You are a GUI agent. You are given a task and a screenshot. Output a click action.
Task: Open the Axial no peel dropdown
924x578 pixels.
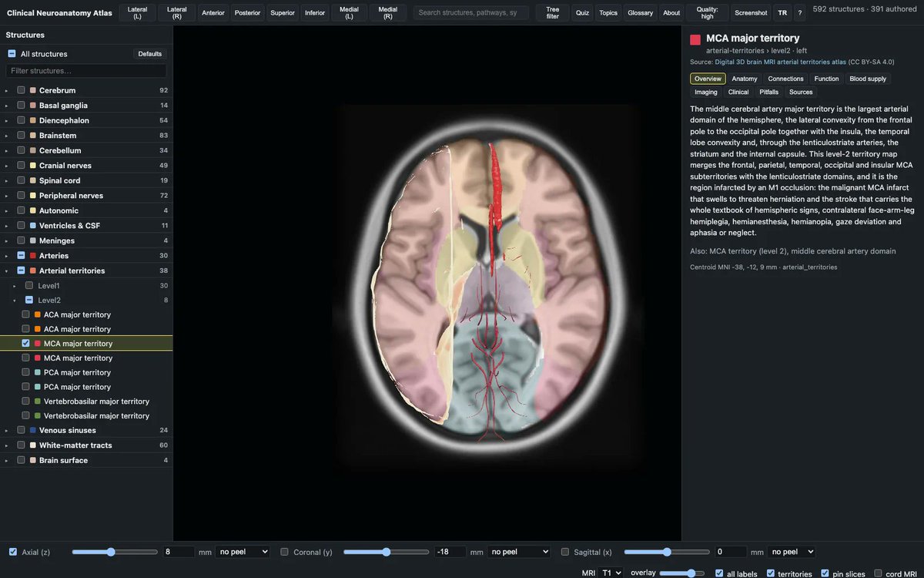(243, 552)
